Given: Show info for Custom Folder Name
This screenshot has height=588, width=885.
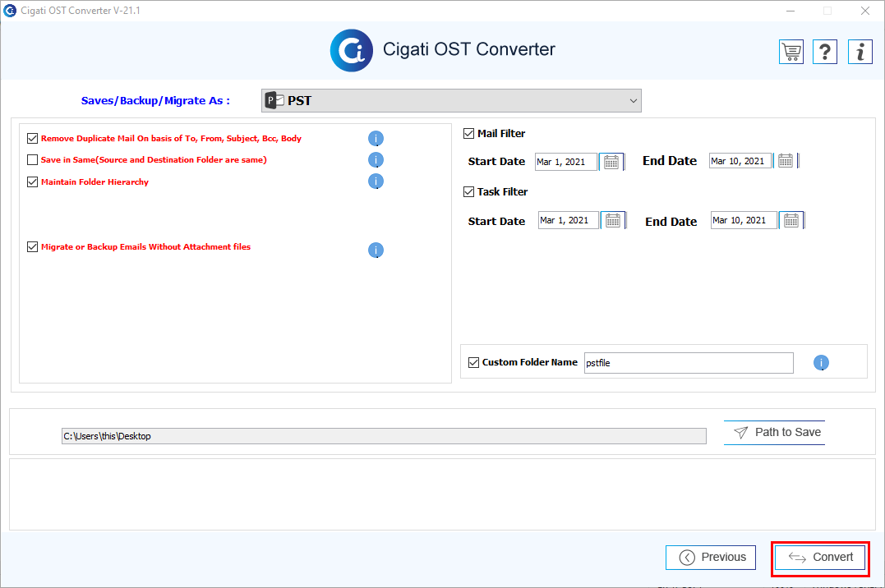Looking at the screenshot, I should (x=821, y=363).
